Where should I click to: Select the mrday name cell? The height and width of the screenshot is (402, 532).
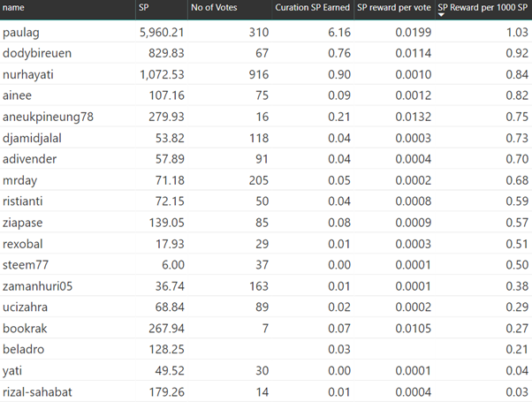(19, 180)
